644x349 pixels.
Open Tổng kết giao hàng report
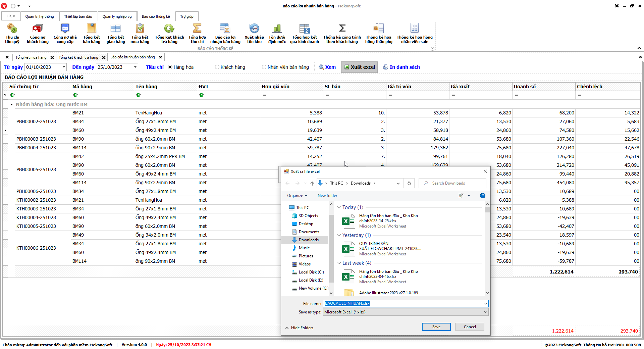115,34
